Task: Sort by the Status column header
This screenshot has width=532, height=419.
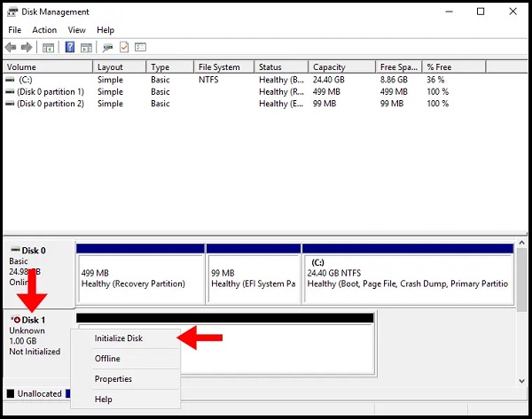Action: [x=281, y=66]
